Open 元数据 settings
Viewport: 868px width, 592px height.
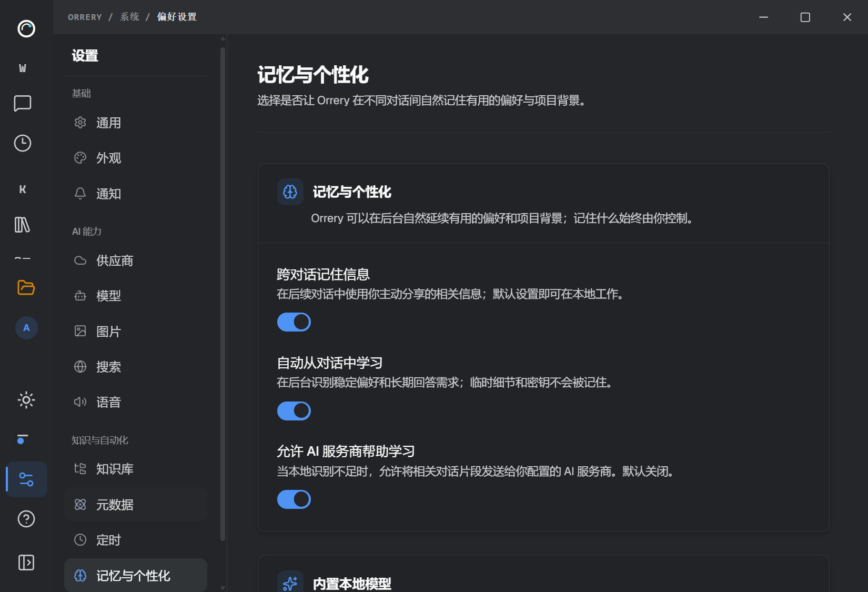(136, 505)
